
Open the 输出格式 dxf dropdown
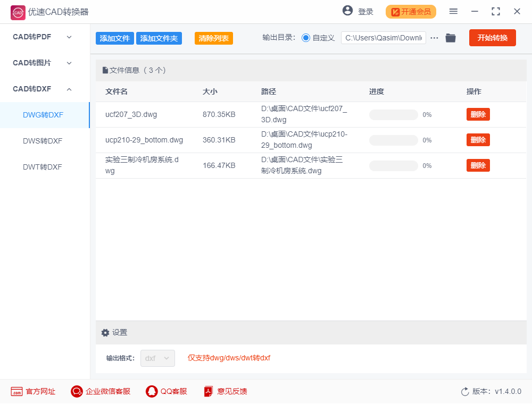(157, 358)
